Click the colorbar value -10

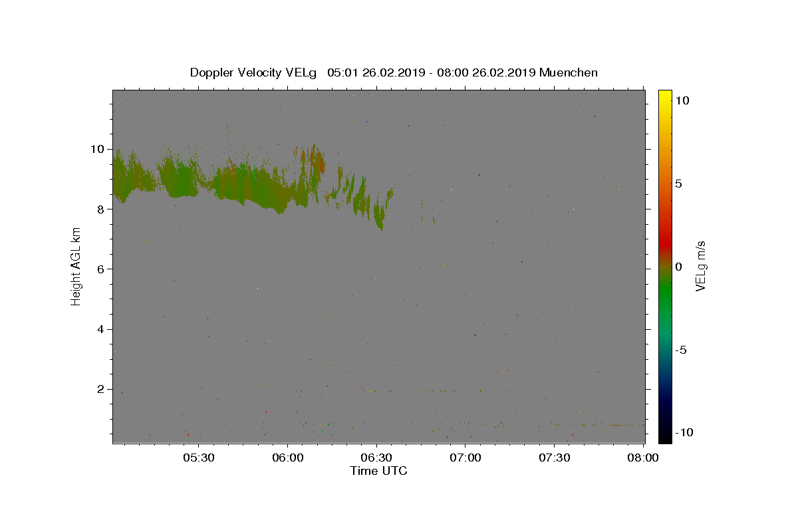coord(684,433)
